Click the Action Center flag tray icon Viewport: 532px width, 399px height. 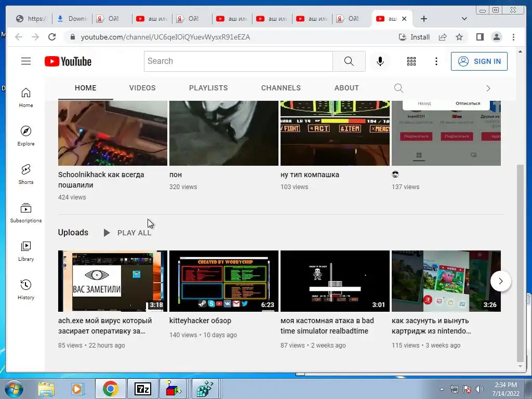coord(467,389)
